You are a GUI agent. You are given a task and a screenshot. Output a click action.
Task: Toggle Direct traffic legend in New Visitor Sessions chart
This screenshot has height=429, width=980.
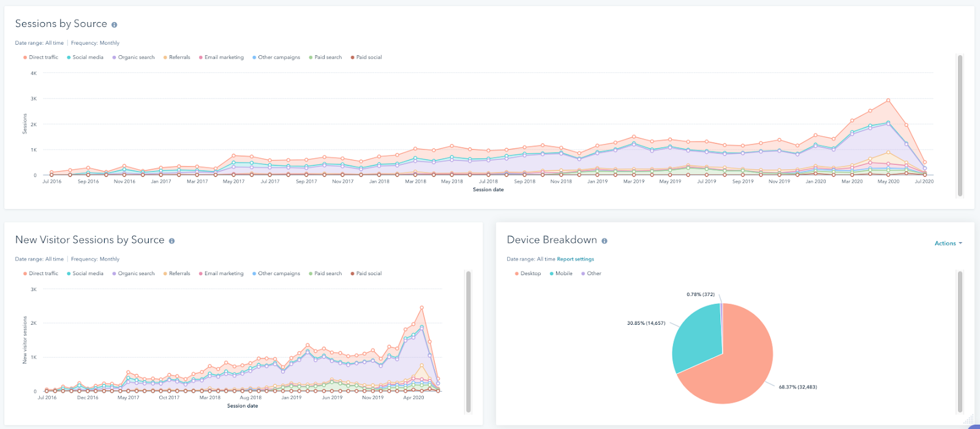(x=40, y=274)
